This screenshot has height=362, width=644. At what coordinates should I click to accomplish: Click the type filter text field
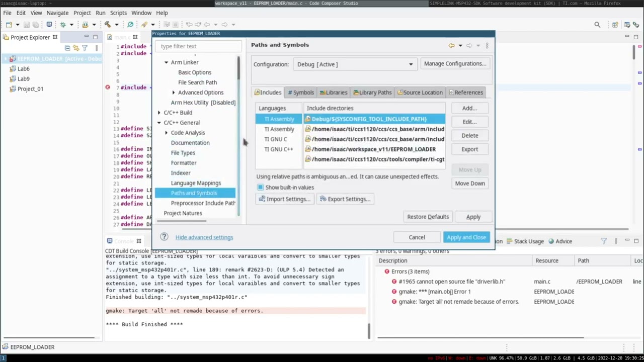(198, 46)
